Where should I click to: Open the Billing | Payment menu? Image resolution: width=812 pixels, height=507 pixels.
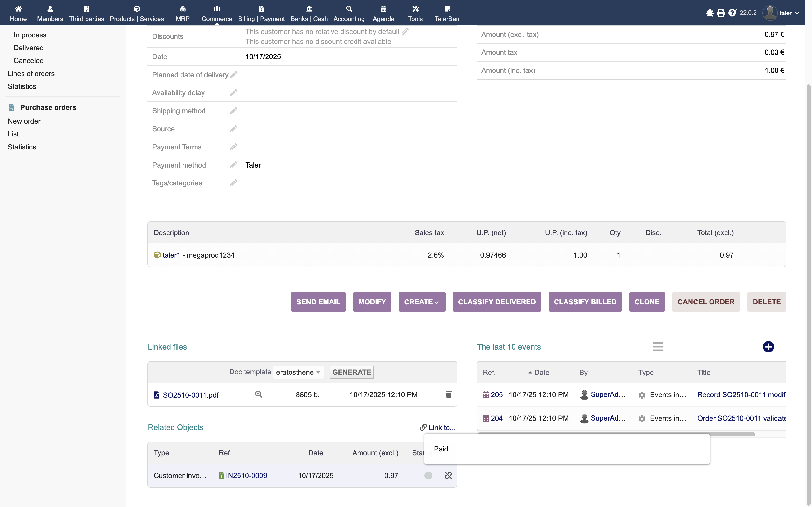pos(261,14)
